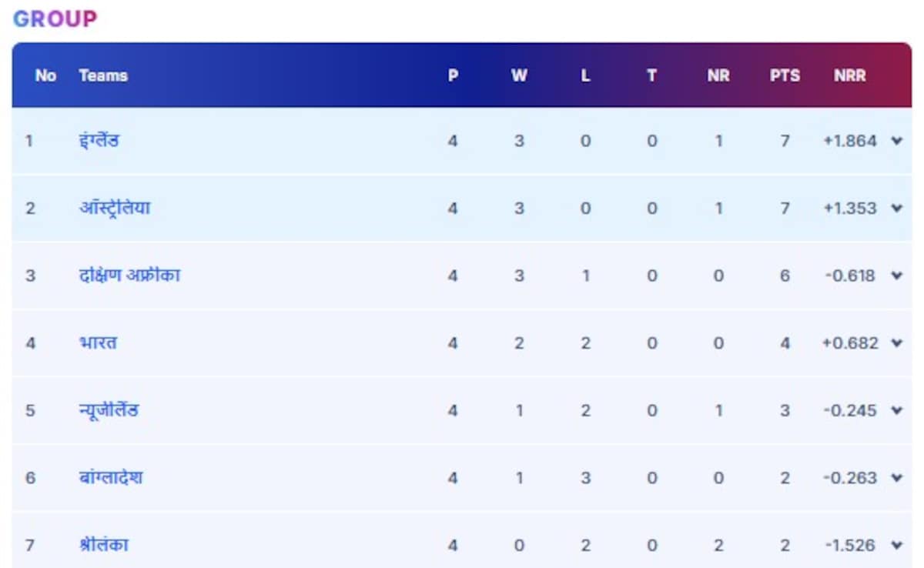Click the Teams column header
The image size is (924, 568).
point(103,75)
